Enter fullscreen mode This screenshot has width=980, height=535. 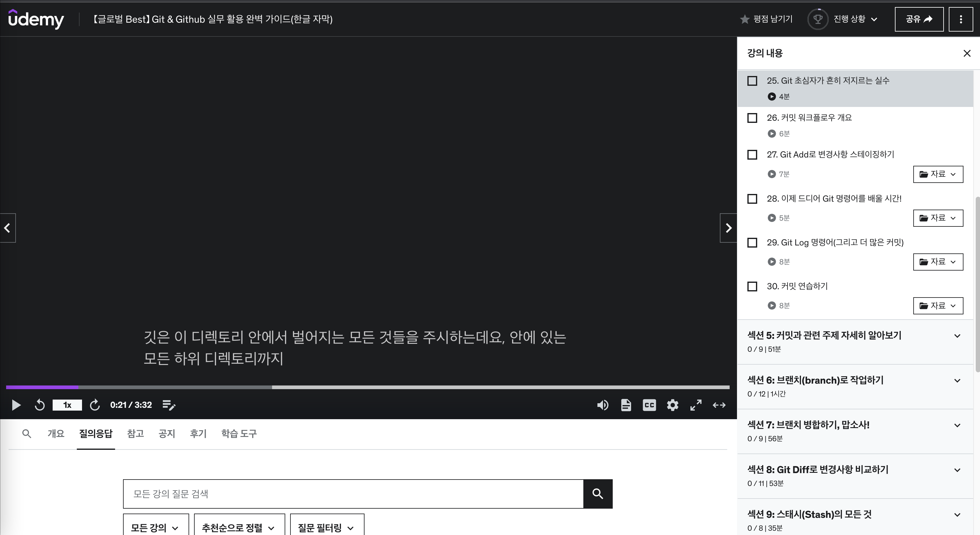point(696,405)
